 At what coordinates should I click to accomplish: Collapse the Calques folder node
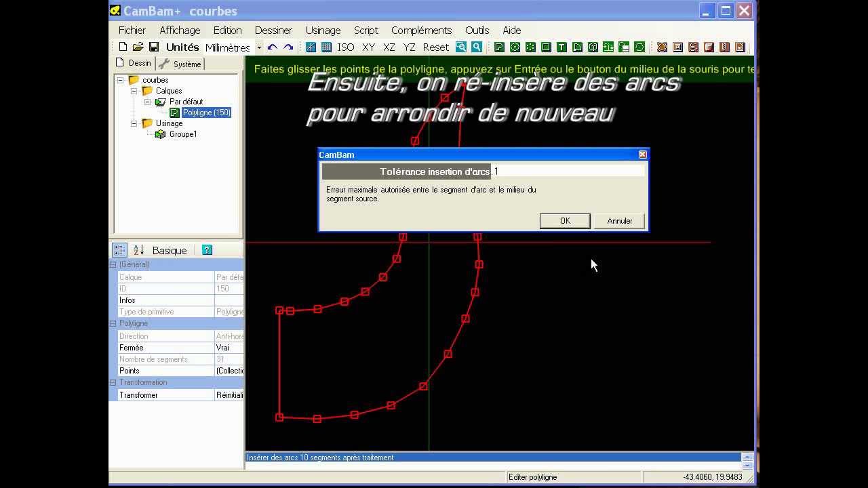[x=134, y=91]
